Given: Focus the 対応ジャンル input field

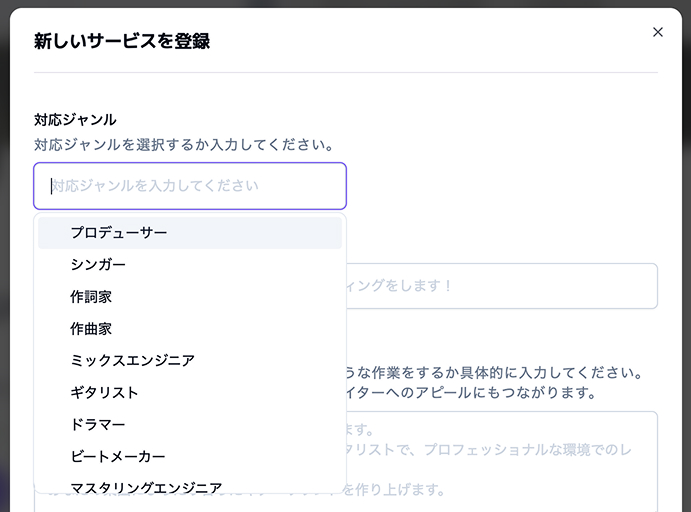Looking at the screenshot, I should 190,186.
